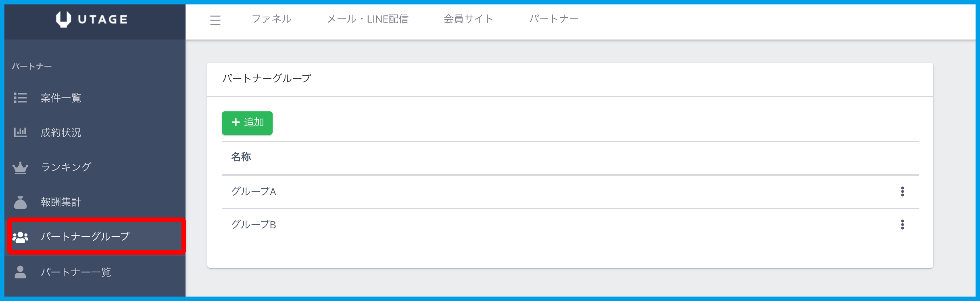Image resolution: width=980 pixels, height=301 pixels.
Task: Open the グループA row
Action: [254, 192]
